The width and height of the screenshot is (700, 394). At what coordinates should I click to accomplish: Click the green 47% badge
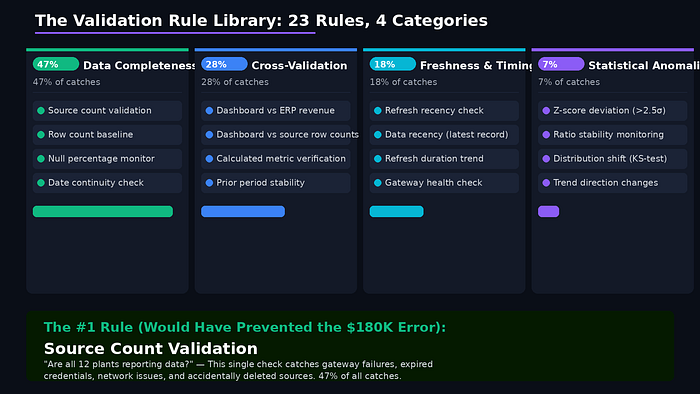(x=56, y=64)
